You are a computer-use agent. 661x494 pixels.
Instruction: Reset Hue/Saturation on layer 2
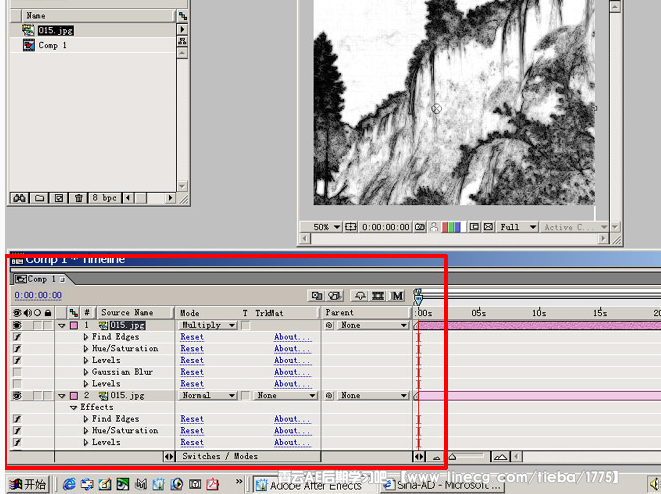[192, 431]
